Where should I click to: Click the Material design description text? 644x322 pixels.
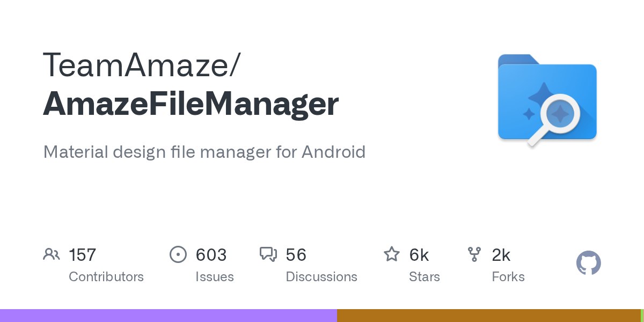[x=204, y=152]
